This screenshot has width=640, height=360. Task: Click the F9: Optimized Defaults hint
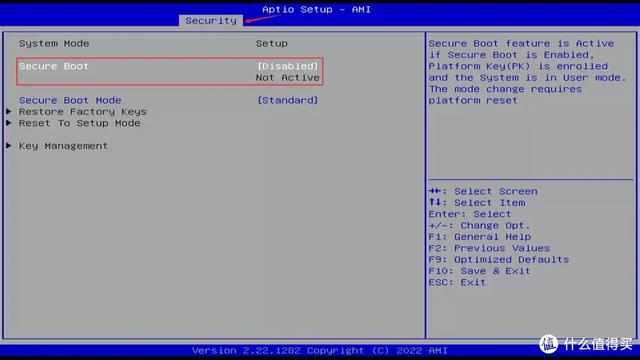pyautogui.click(x=499, y=260)
